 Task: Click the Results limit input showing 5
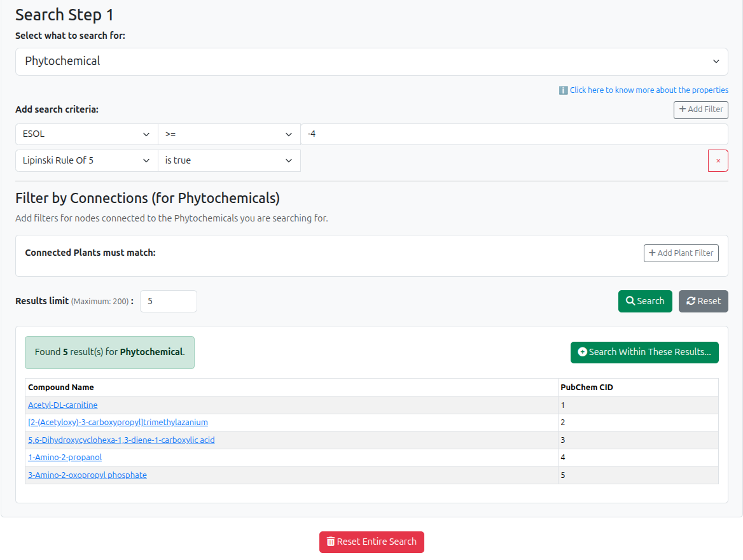coord(168,301)
